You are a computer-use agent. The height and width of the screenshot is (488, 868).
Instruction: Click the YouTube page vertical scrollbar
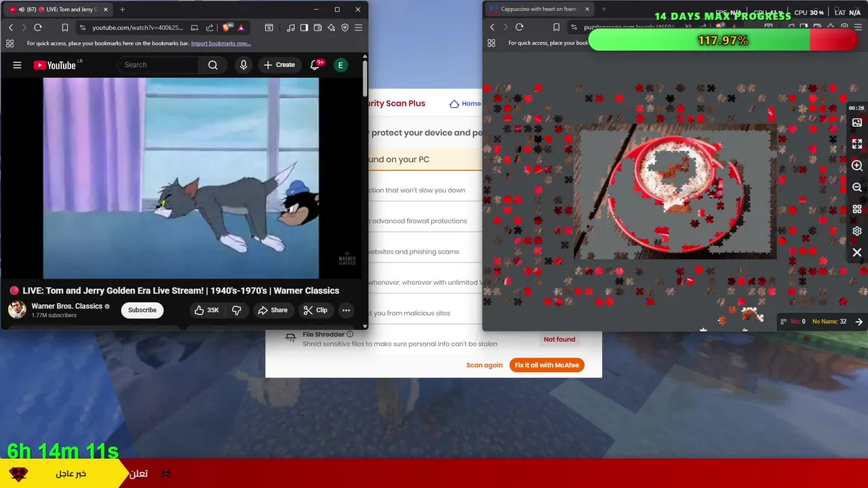365,78
